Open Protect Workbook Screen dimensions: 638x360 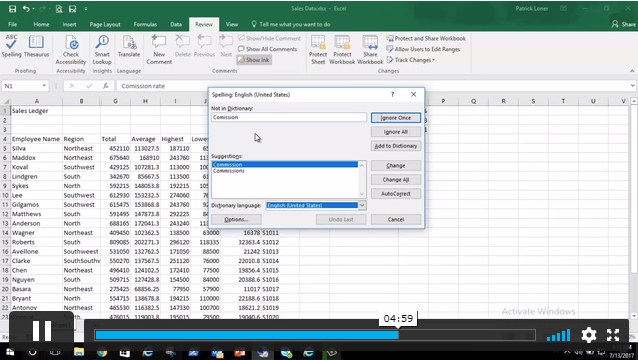342,50
